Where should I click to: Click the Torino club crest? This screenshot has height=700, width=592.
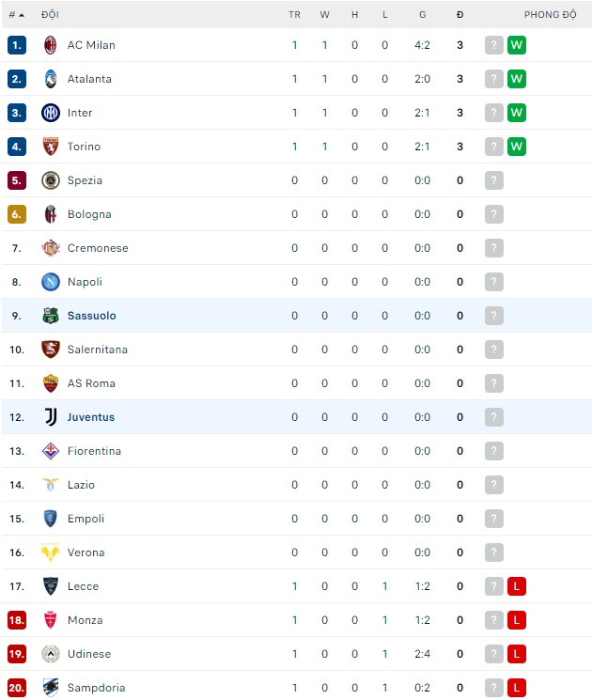pos(51,147)
